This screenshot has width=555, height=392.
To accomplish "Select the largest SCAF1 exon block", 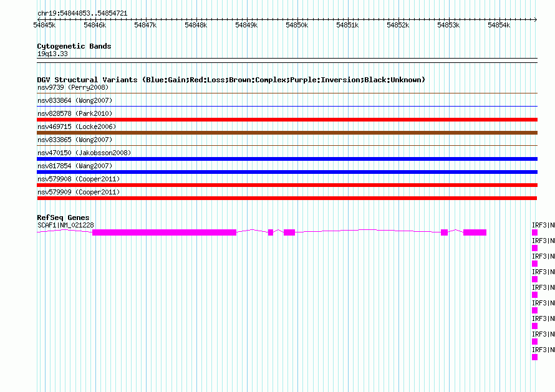I will (x=164, y=232).
